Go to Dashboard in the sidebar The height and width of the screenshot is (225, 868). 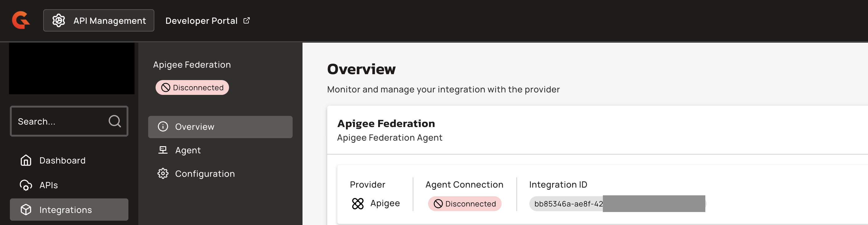62,161
